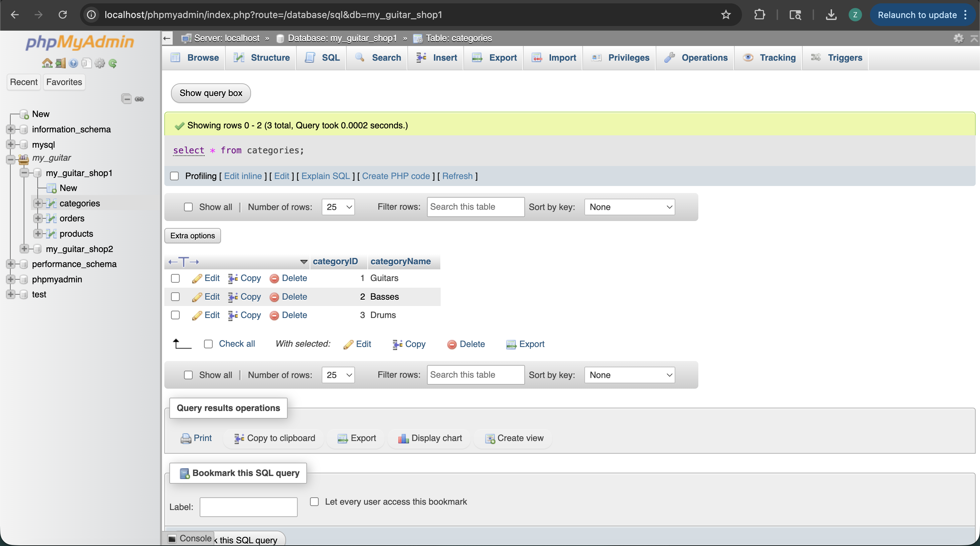Select the Guitars row checkbox
Viewport: 980px width, 546px height.
pyautogui.click(x=175, y=278)
